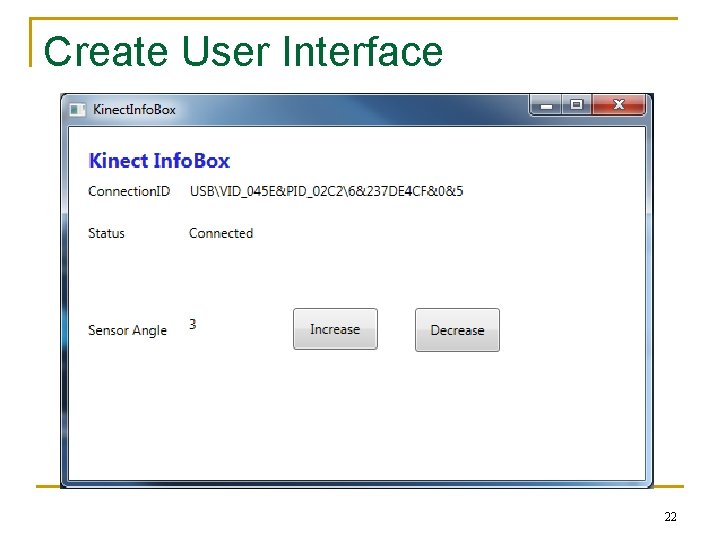Click the ConnectionID label
The image size is (720, 540).
129,191
